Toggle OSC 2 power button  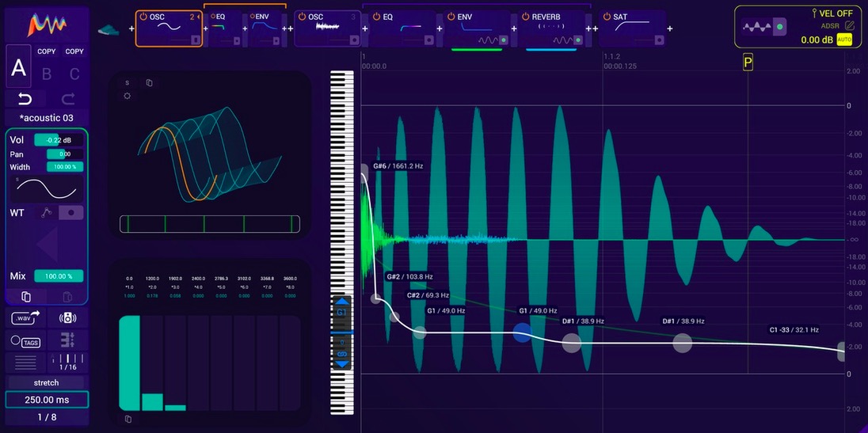pyautogui.click(x=143, y=17)
